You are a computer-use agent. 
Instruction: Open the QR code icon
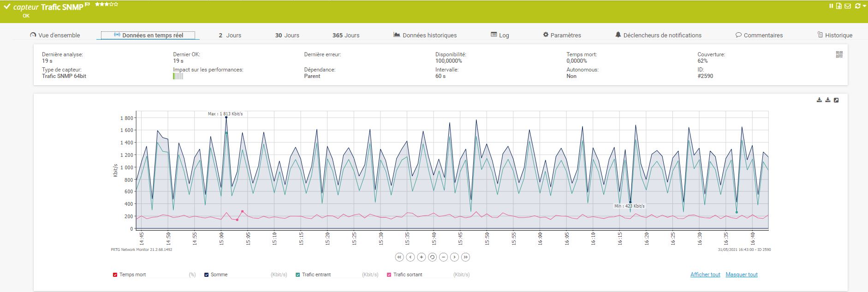[x=839, y=54]
